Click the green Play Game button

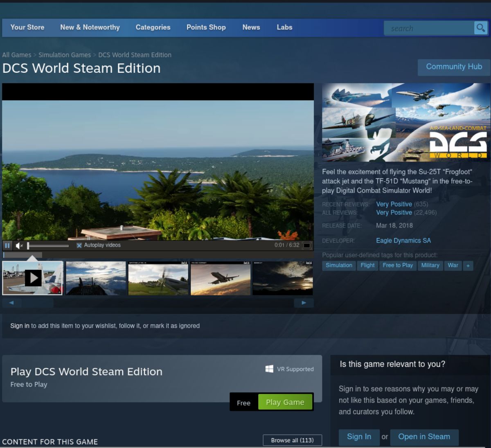click(285, 402)
